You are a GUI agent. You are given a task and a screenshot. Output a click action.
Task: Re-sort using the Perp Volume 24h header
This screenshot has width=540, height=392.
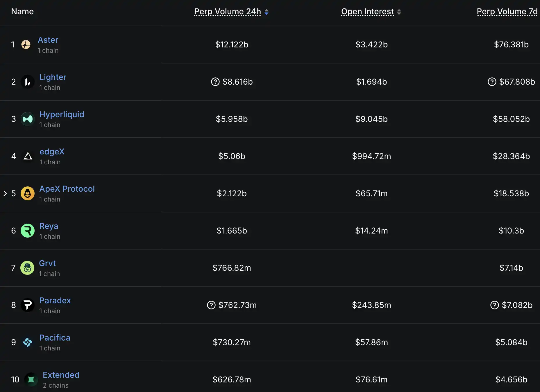click(x=228, y=12)
